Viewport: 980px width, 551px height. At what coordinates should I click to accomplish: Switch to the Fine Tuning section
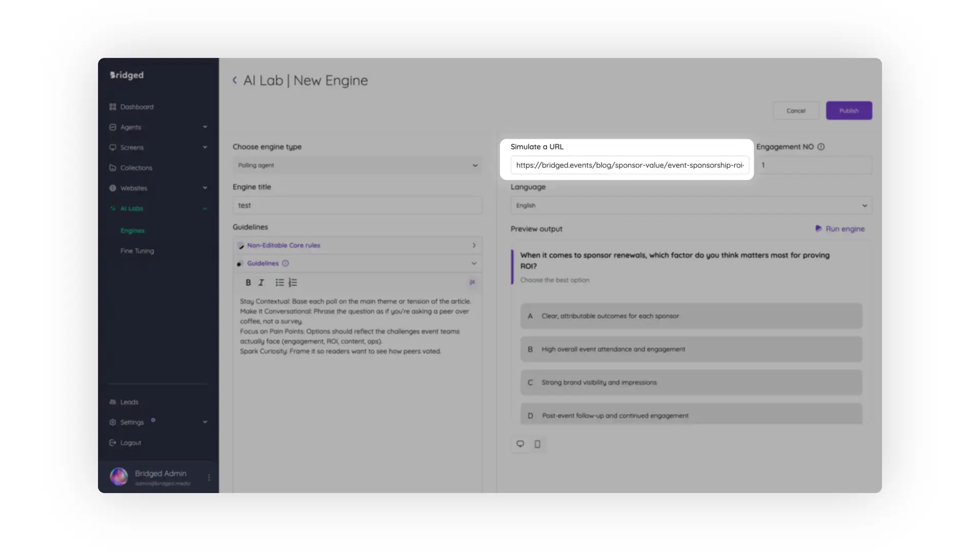coord(137,251)
